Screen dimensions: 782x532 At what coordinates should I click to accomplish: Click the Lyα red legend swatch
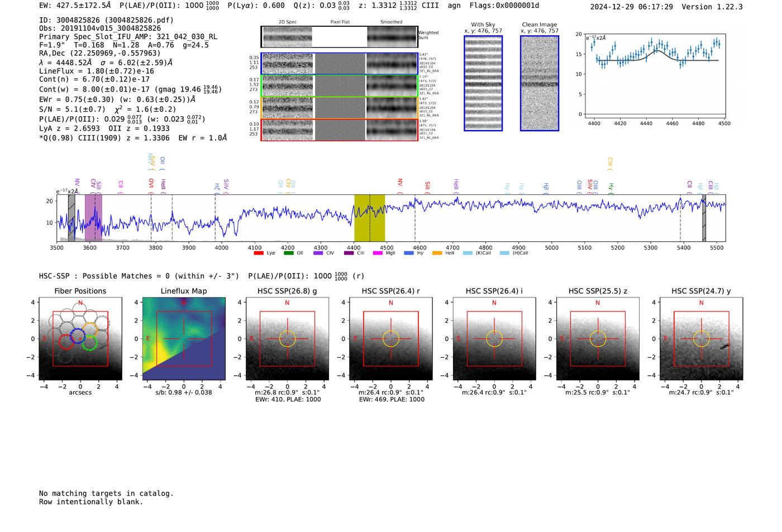pyautogui.click(x=258, y=253)
